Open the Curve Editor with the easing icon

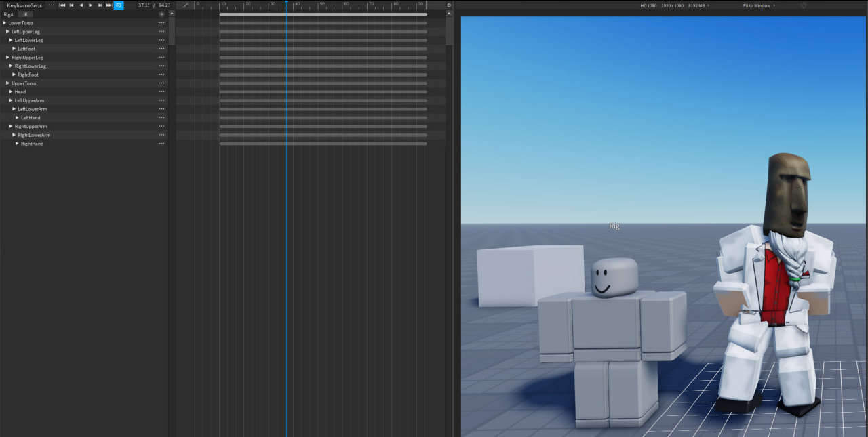(184, 5)
